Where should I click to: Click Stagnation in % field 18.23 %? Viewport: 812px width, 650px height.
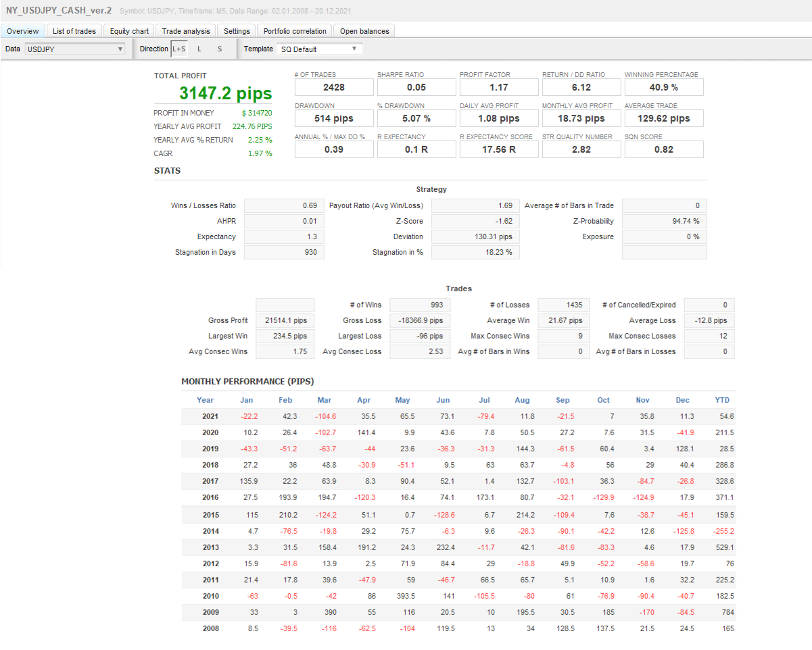pos(474,252)
